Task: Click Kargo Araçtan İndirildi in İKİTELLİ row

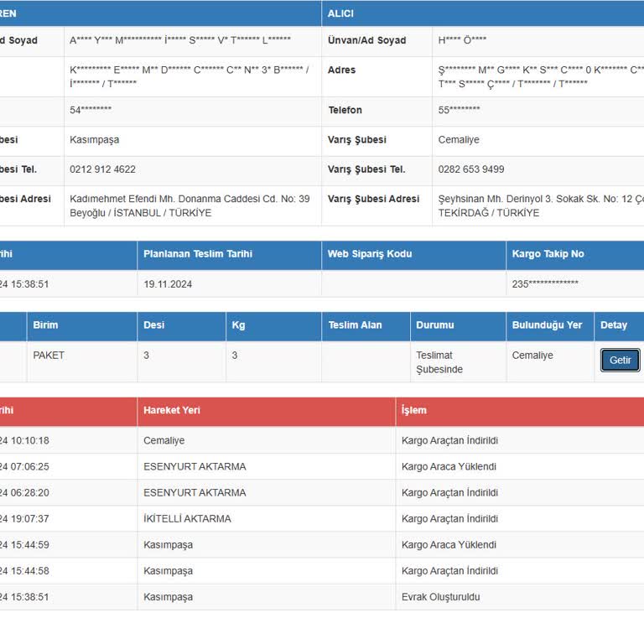Action: pyautogui.click(x=449, y=519)
